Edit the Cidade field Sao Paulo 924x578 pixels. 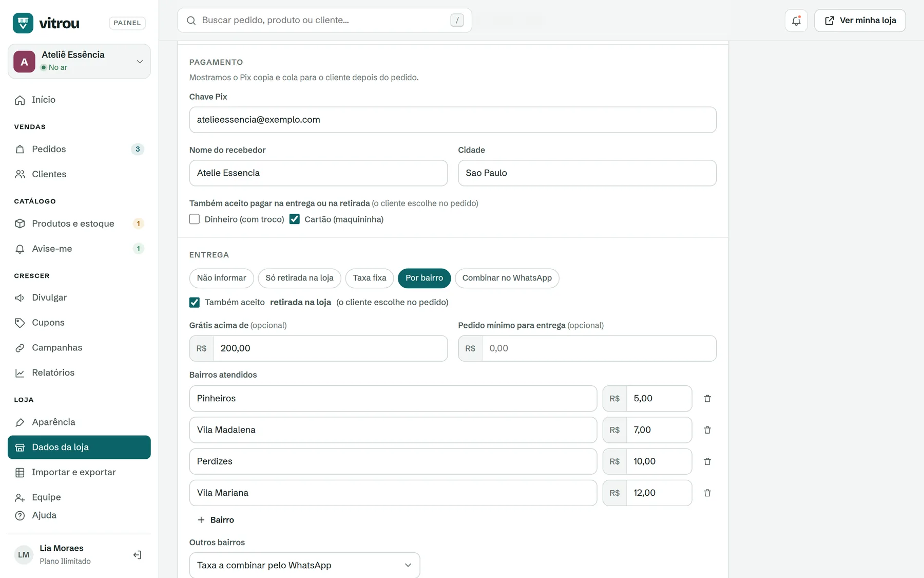tap(587, 173)
